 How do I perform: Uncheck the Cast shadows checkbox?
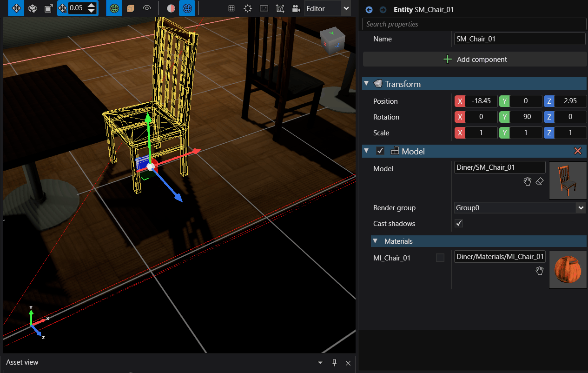pos(459,224)
